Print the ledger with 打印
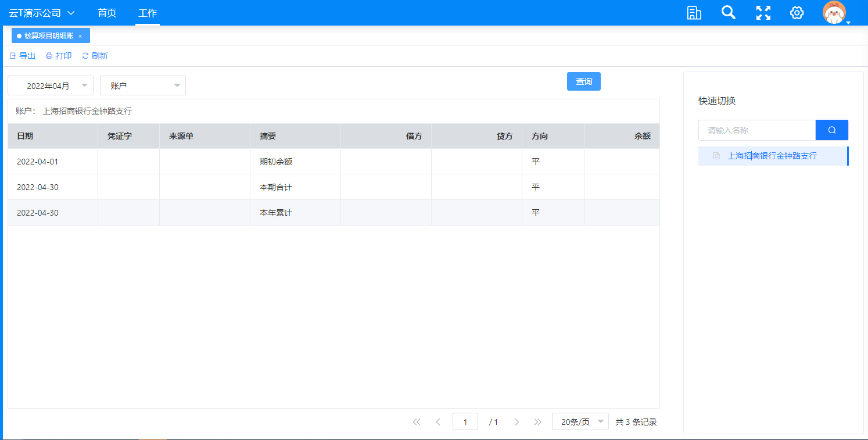 point(59,56)
